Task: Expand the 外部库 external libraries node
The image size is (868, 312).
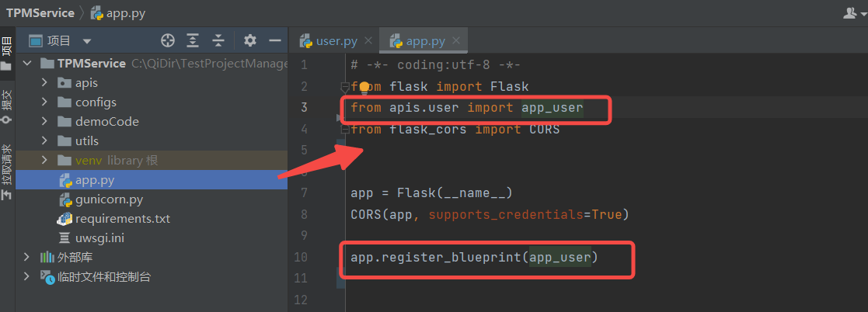Action: pyautogui.click(x=26, y=257)
